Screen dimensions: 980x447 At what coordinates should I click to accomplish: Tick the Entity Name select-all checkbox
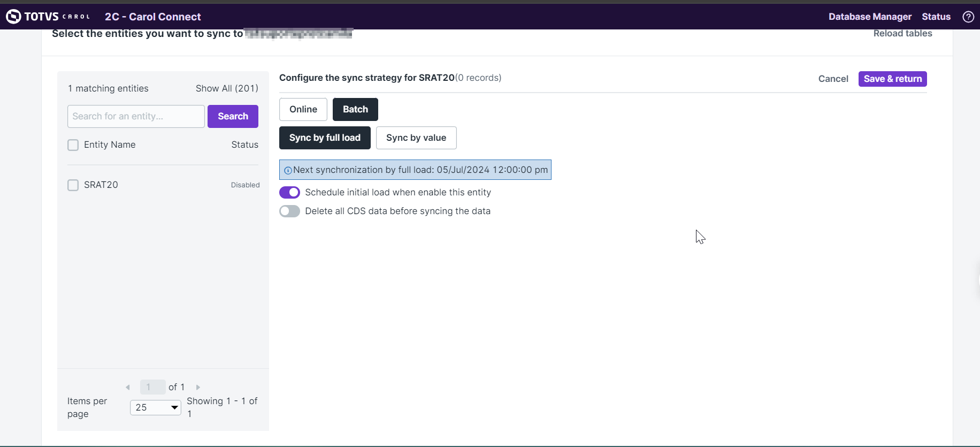click(x=73, y=145)
